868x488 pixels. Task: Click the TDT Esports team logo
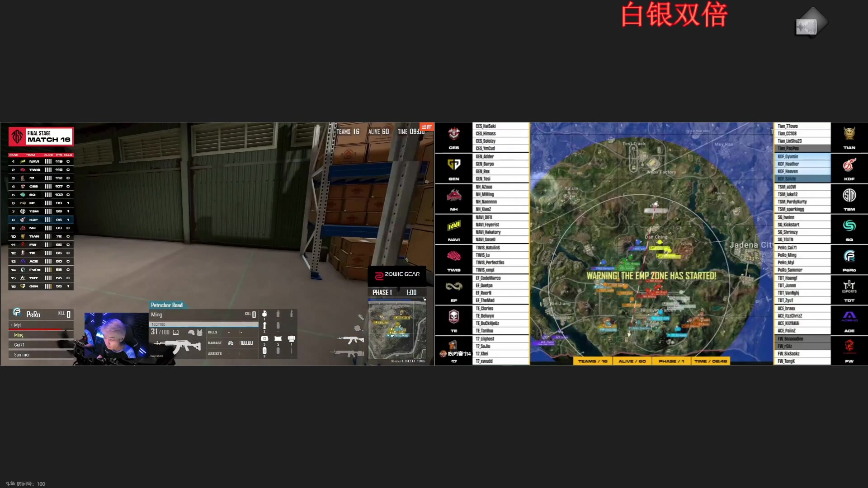[x=849, y=286]
